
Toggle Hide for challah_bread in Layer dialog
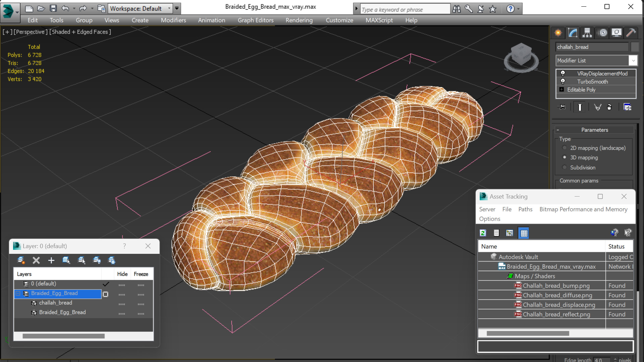click(122, 304)
